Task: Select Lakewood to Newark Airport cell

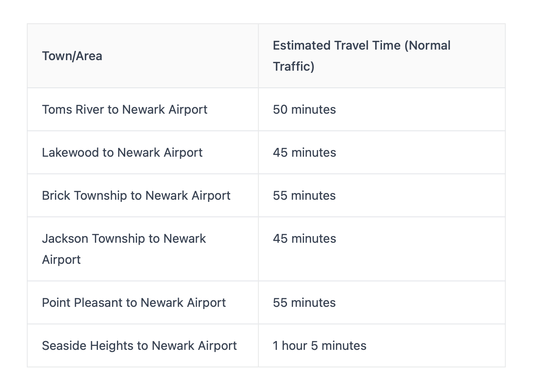Action: coord(122,152)
